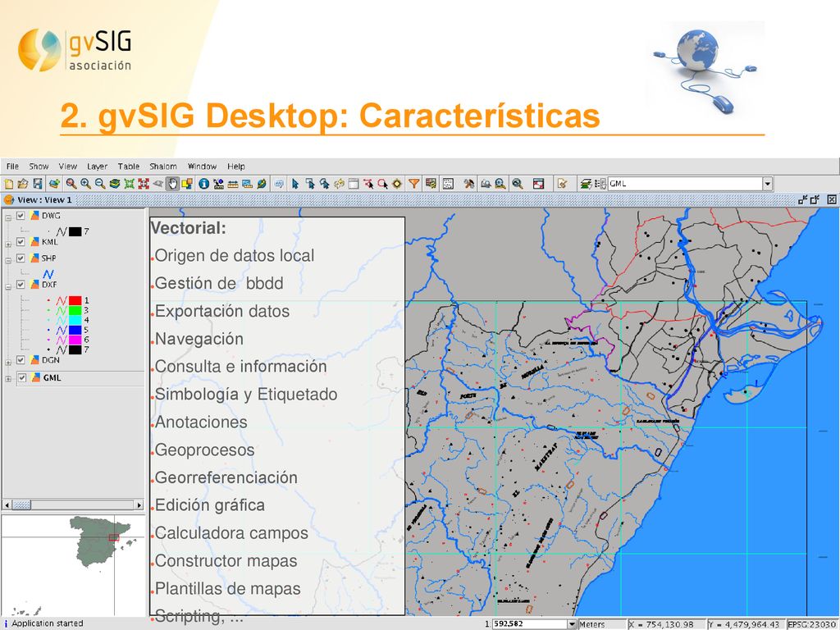This screenshot has width=840, height=630.
Task: Select the Zoom out tool
Action: [x=100, y=184]
